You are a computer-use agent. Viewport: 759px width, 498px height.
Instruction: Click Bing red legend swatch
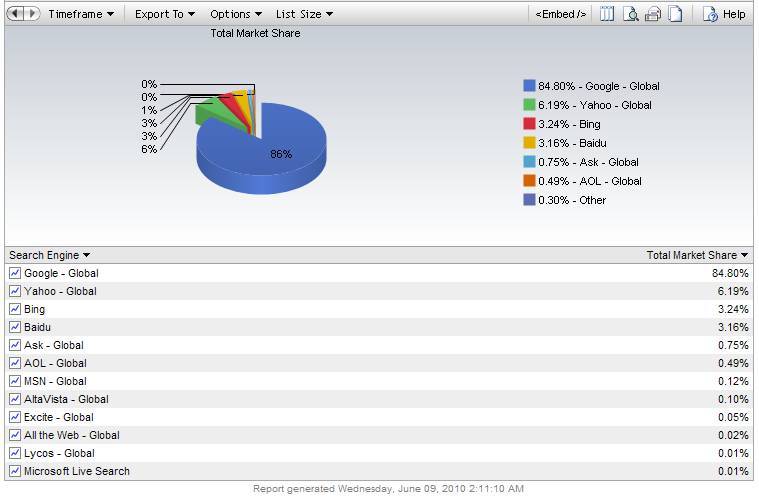point(529,123)
